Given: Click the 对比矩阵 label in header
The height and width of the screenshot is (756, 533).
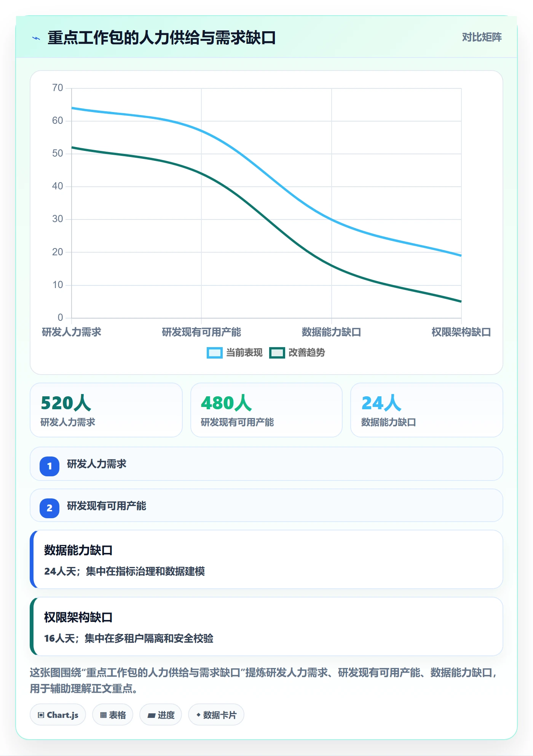Looking at the screenshot, I should tap(482, 37).
